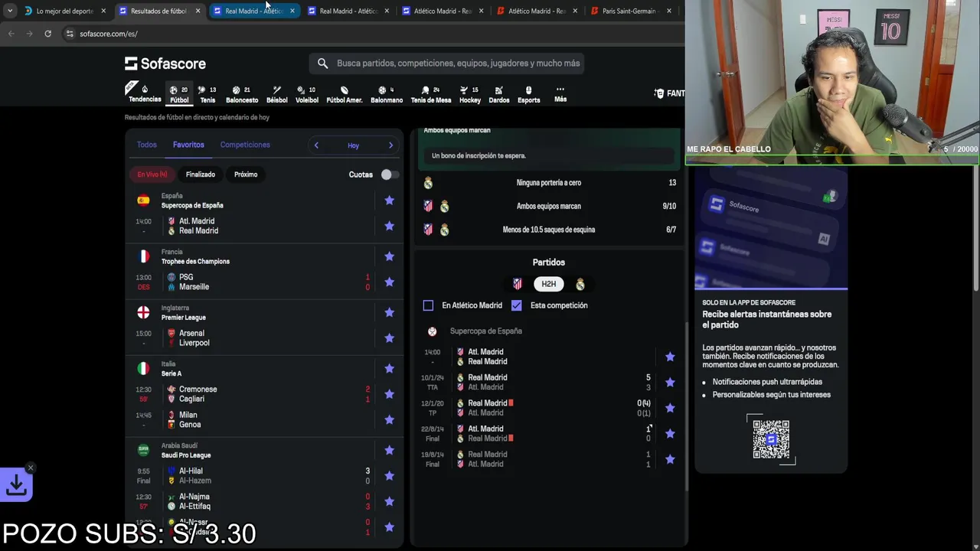Switch to the Todos tab
This screenshot has width=980, height=551.
[146, 145]
